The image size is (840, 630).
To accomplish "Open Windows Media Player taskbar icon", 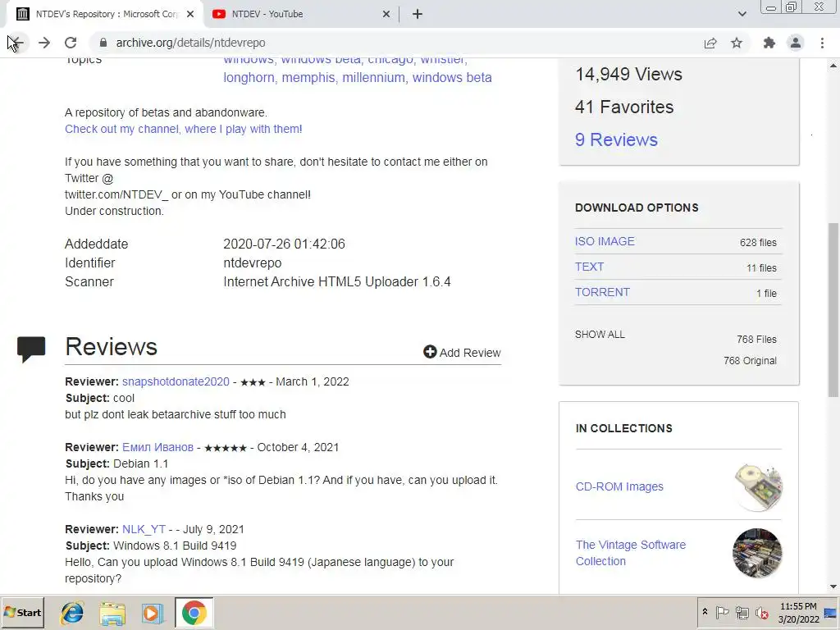I will [x=153, y=613].
